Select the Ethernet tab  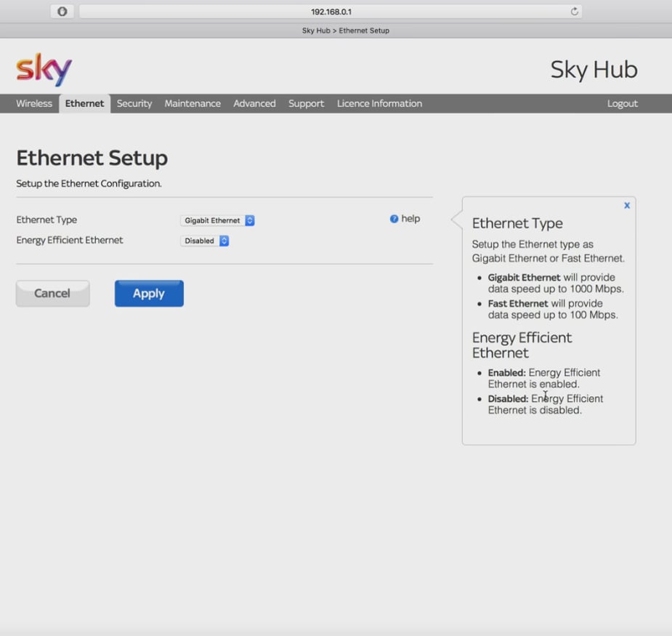84,103
